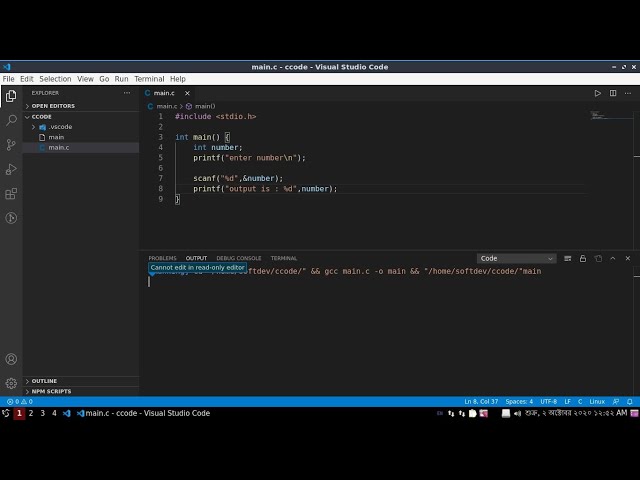The height and width of the screenshot is (480, 640).
Task: Open the Explorer view in activity bar
Action: (11, 96)
